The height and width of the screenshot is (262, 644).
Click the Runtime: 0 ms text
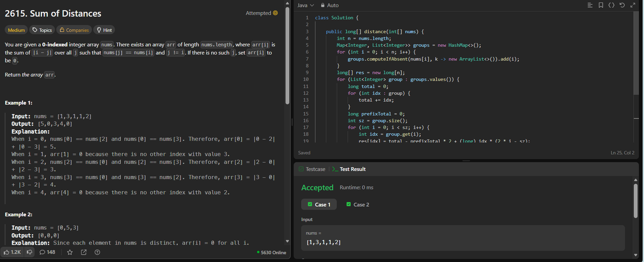[x=357, y=188]
